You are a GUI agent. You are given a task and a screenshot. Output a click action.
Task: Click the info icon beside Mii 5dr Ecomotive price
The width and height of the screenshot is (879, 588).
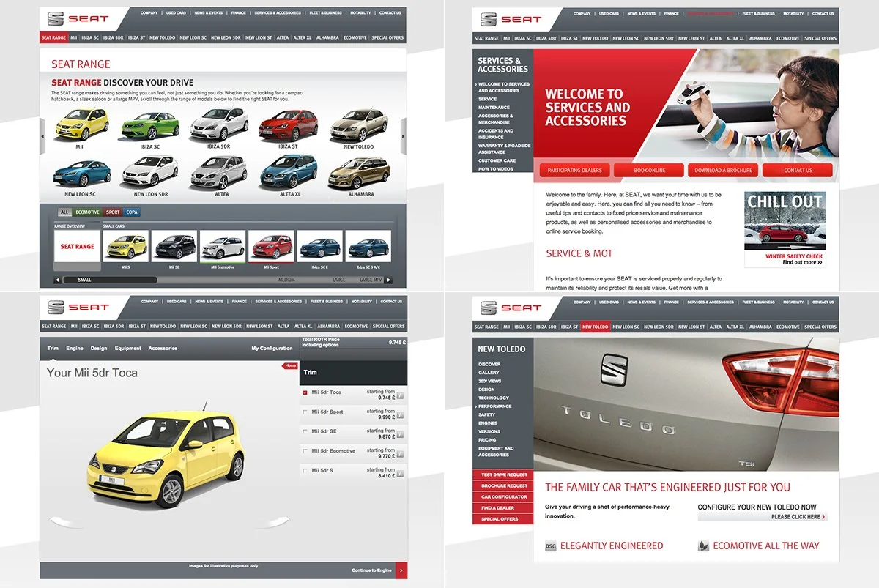tap(400, 455)
